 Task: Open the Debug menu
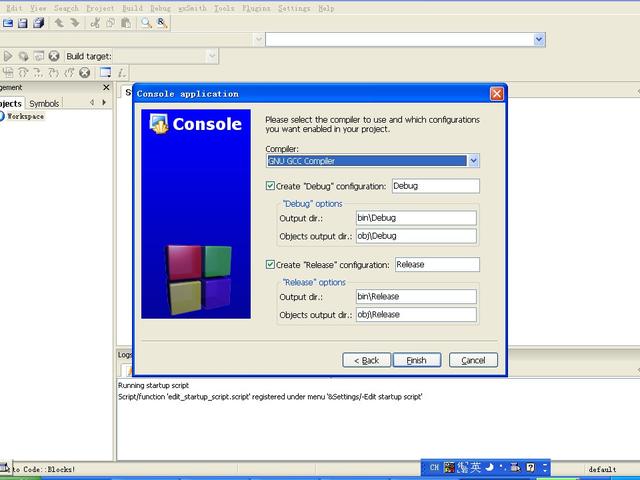click(x=160, y=8)
